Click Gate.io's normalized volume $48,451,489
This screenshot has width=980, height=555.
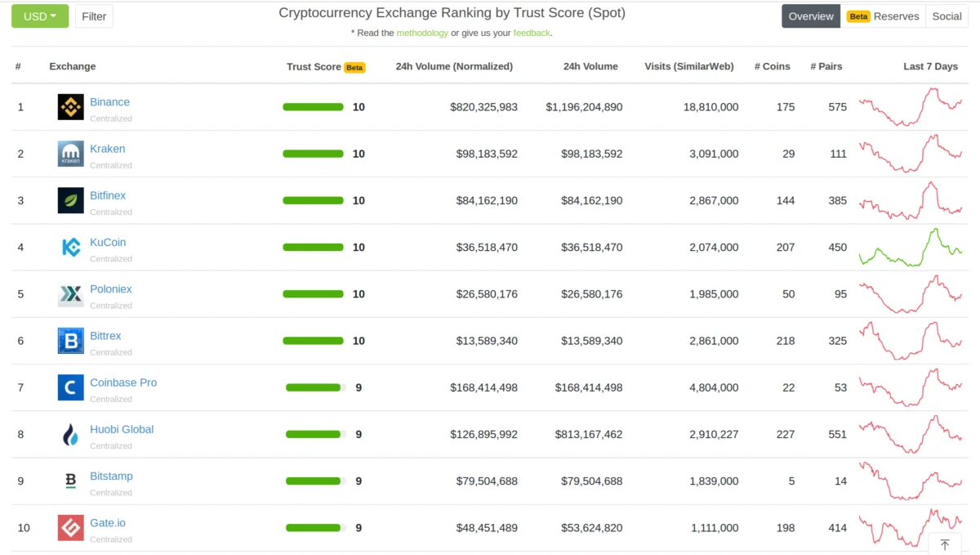click(487, 527)
